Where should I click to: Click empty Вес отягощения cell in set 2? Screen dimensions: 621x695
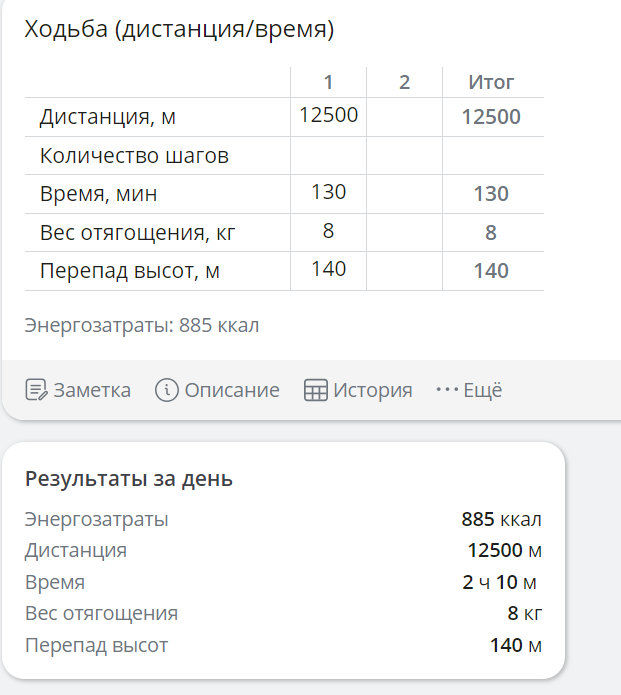404,232
